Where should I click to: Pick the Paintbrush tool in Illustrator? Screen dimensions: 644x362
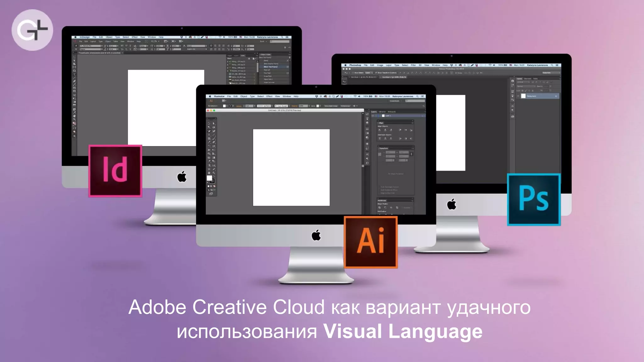tap(214, 139)
